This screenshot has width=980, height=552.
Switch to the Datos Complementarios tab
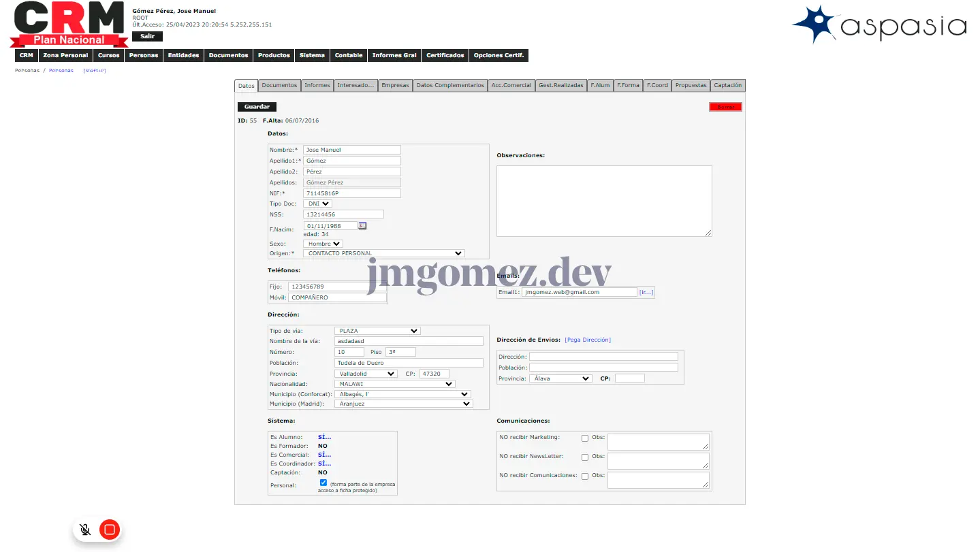coord(450,86)
